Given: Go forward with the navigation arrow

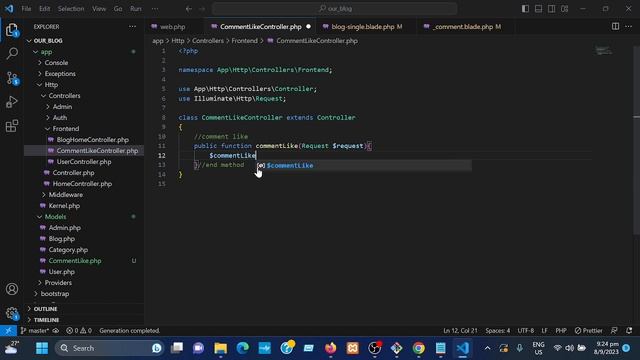Looking at the screenshot, I should point(202,9).
